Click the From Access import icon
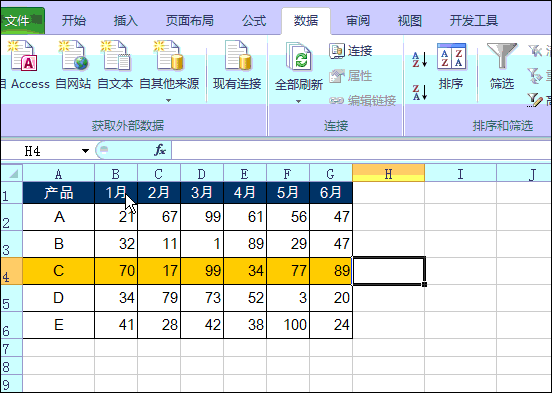Viewport: 552px width, 393px height. (x=23, y=56)
